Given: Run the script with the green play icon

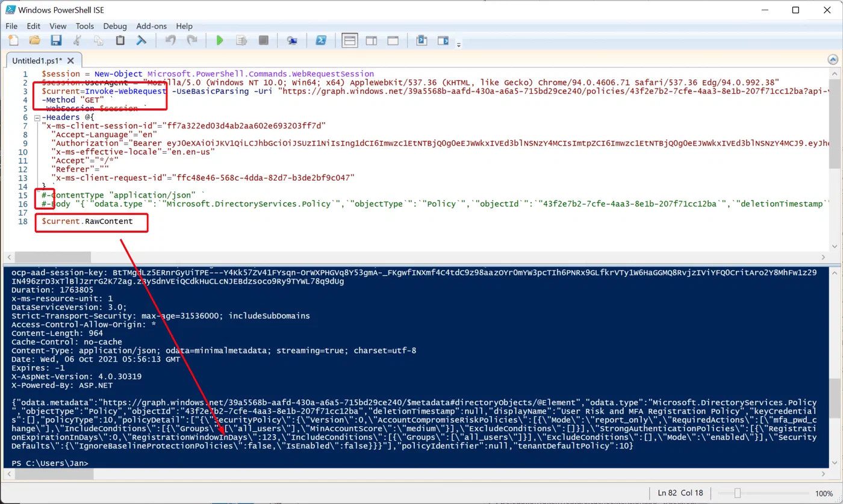Looking at the screenshot, I should tap(220, 40).
